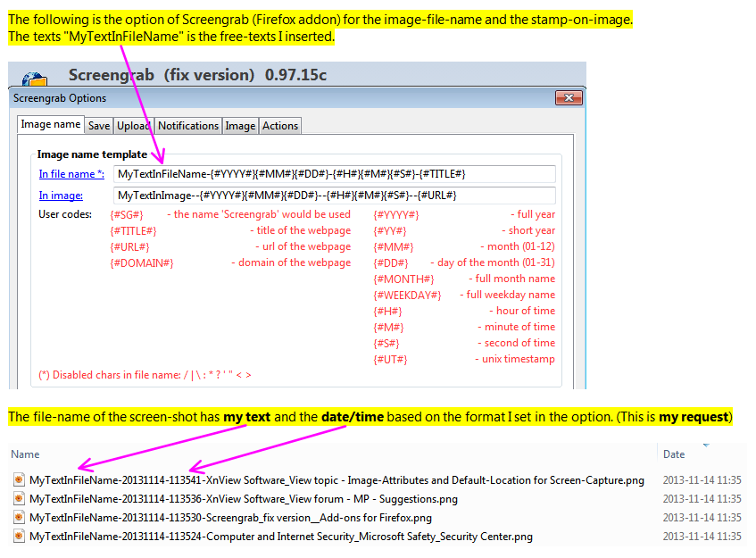This screenshot has height=558, width=756.
Task: Click the {#WEEKDAY#} code
Action: tap(407, 296)
